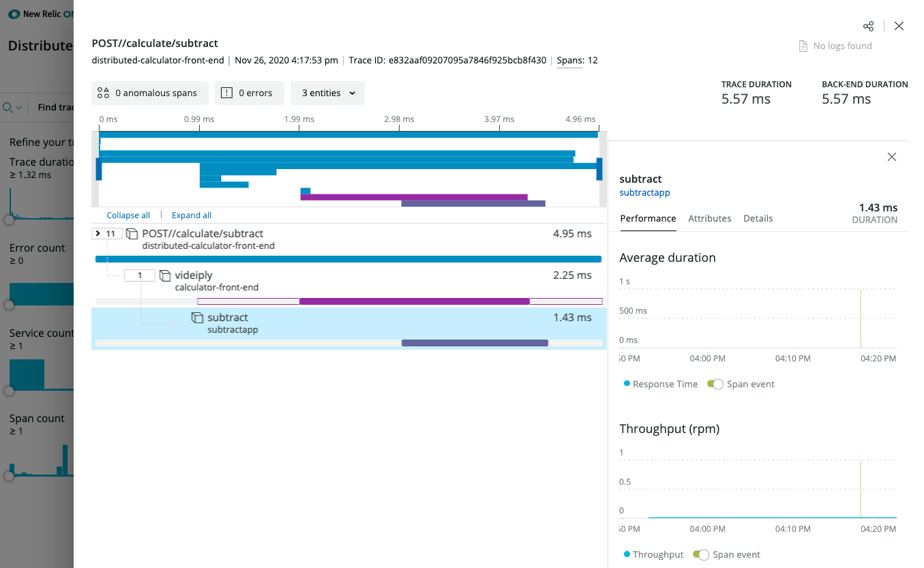Toggle Span event under Average duration chart

(x=715, y=384)
